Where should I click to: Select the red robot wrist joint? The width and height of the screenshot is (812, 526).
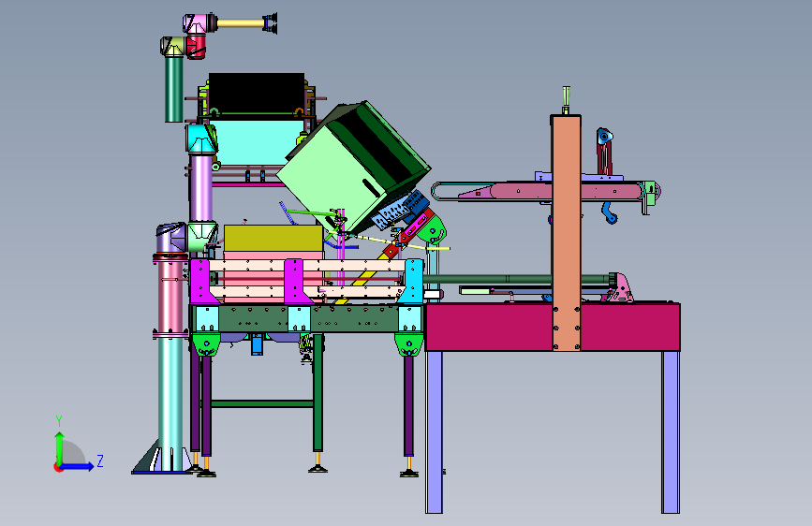click(197, 45)
